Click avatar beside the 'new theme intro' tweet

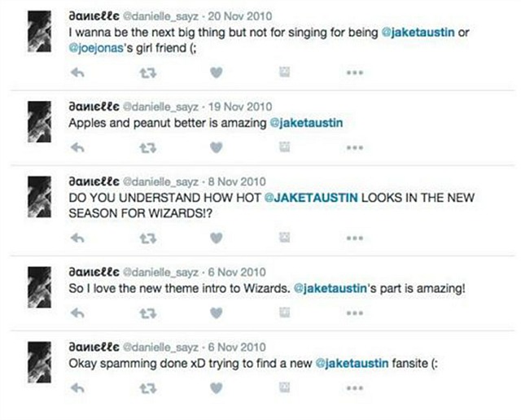[x=40, y=287]
